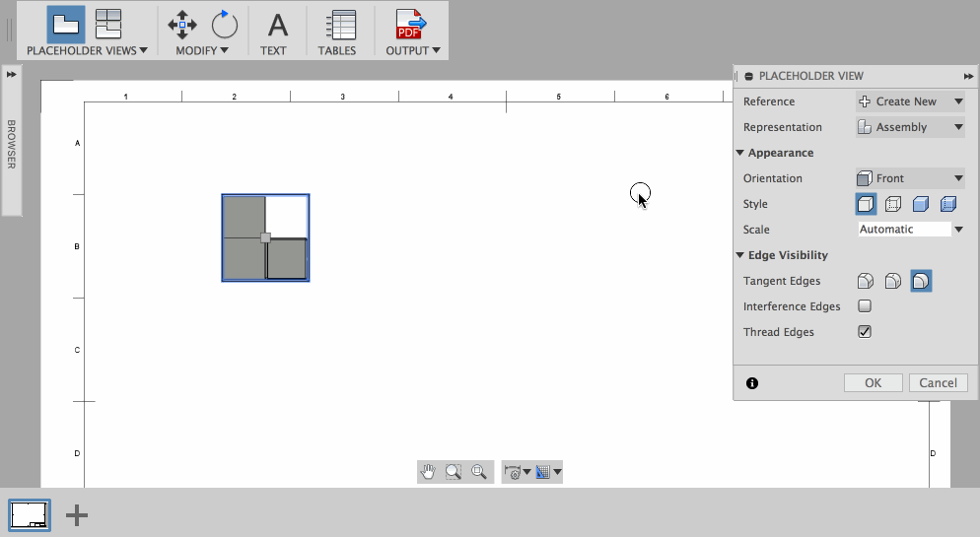This screenshot has height=537, width=980.
Task: Open the Orientation Front dropdown
Action: [x=910, y=178]
